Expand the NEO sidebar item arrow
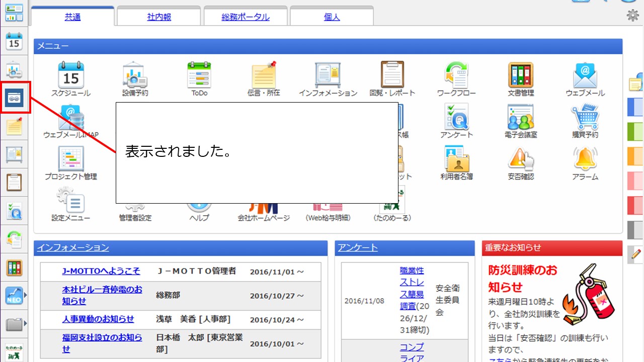The width and height of the screenshot is (644, 362). (x=26, y=295)
